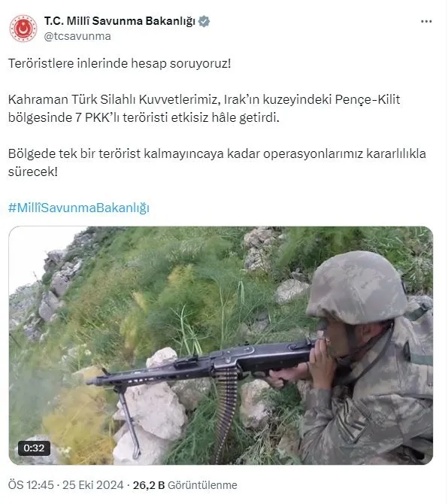The image size is (448, 504).
Task: Open the three-dot more options menu
Action: (x=426, y=22)
